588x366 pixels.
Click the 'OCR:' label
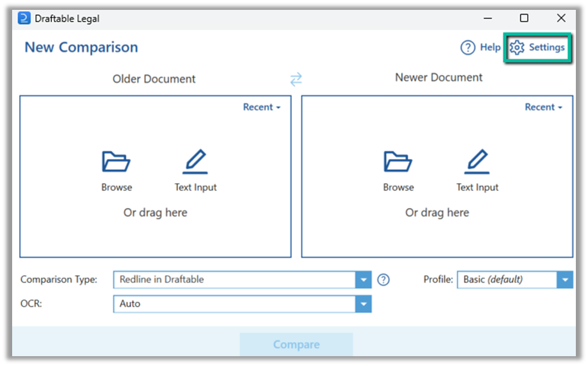click(x=31, y=304)
